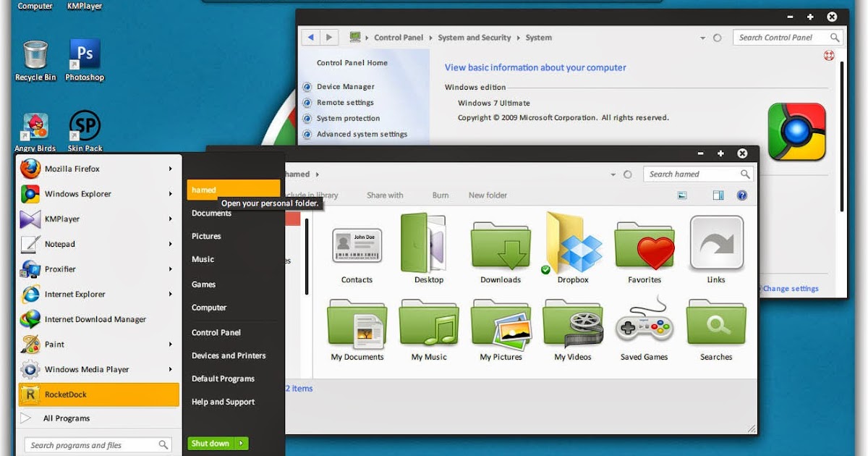Open the Skin Pack desktop icon
Screen dimensions: 868x456
point(85,132)
